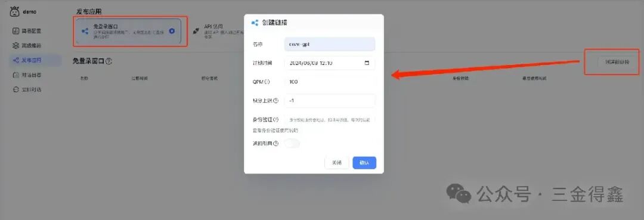Click the 过期时间 date field
The height and width of the screenshot is (220, 644).
pyautogui.click(x=329, y=63)
